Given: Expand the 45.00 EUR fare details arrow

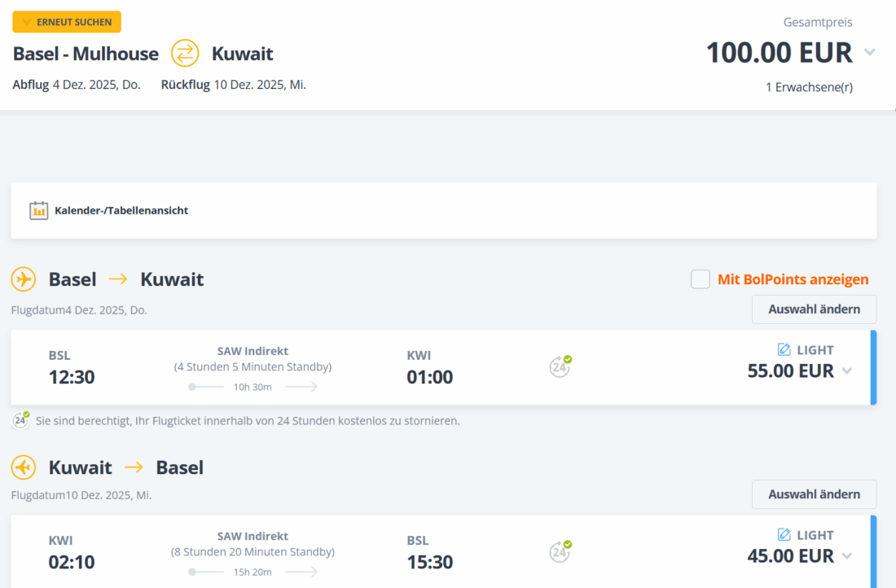Looking at the screenshot, I should pyautogui.click(x=847, y=556).
